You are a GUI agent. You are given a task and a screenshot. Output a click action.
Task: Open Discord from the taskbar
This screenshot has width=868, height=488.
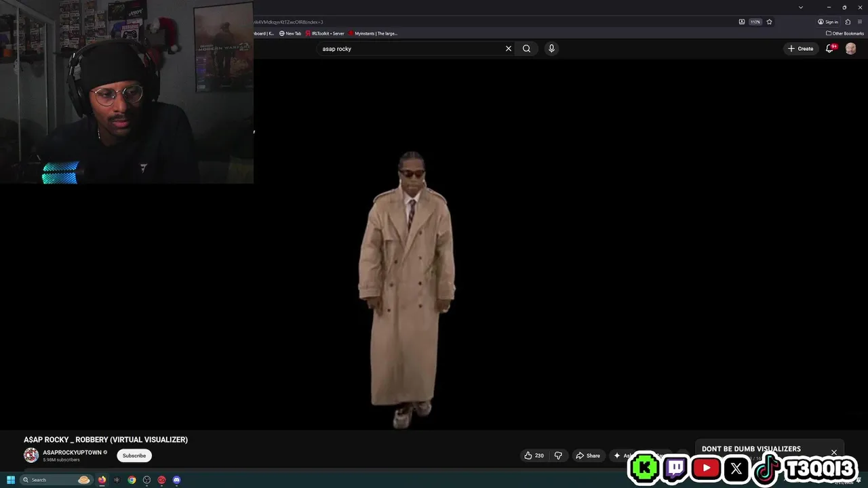pos(176,480)
